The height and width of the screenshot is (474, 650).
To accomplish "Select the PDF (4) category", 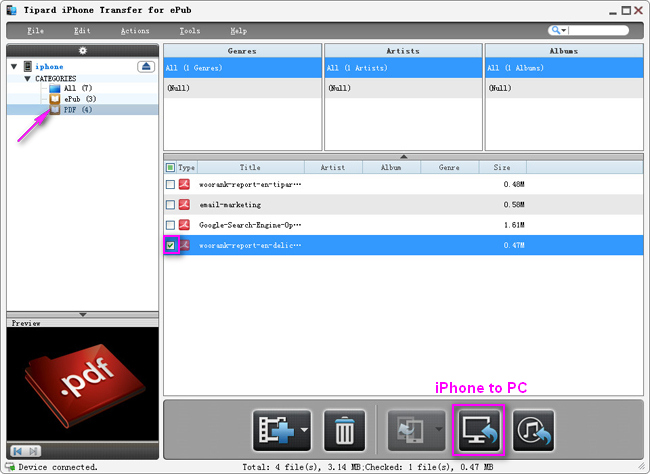I will [78, 109].
